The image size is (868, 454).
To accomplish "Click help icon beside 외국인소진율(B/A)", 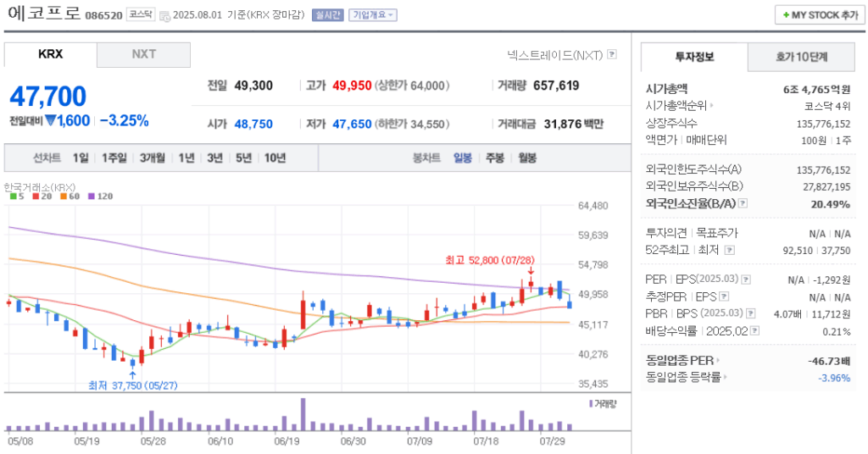I will click(743, 203).
